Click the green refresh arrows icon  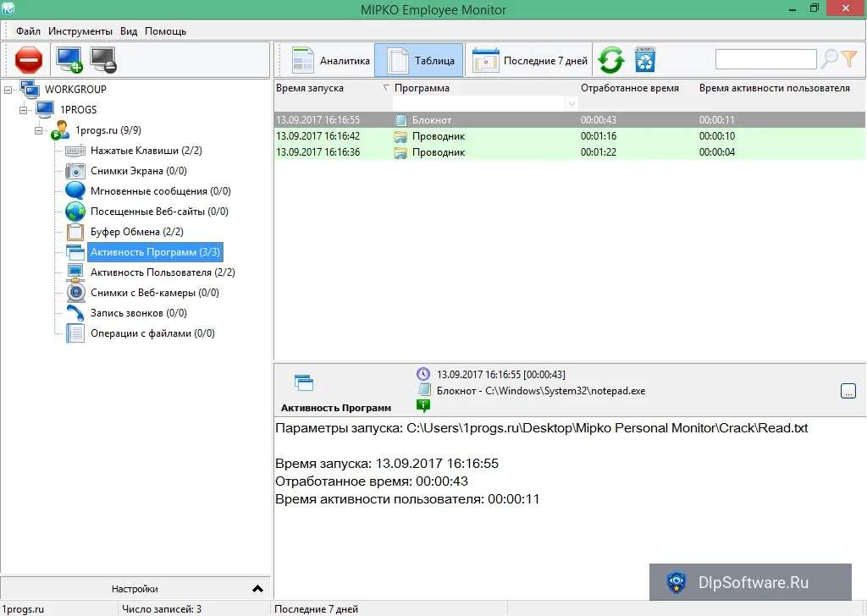(x=611, y=60)
